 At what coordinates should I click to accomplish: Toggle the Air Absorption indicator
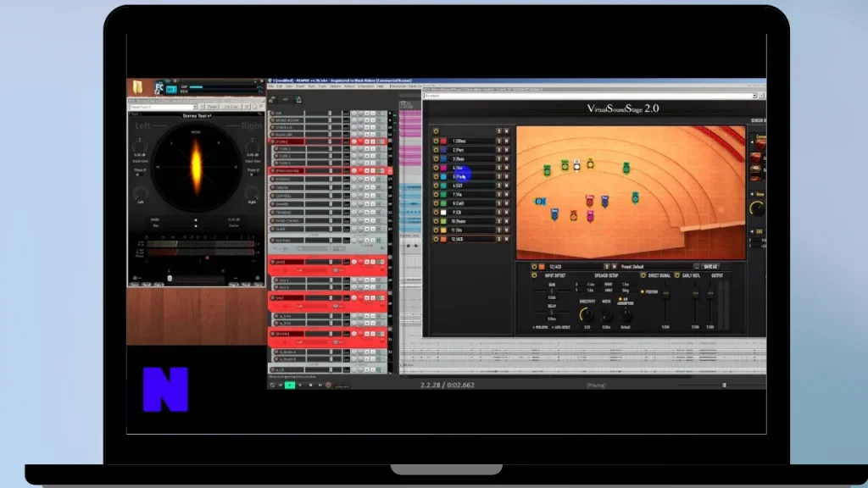tap(620, 299)
